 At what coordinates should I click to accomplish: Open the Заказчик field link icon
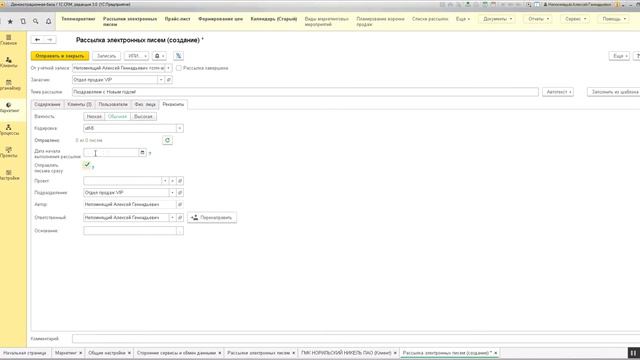169,80
